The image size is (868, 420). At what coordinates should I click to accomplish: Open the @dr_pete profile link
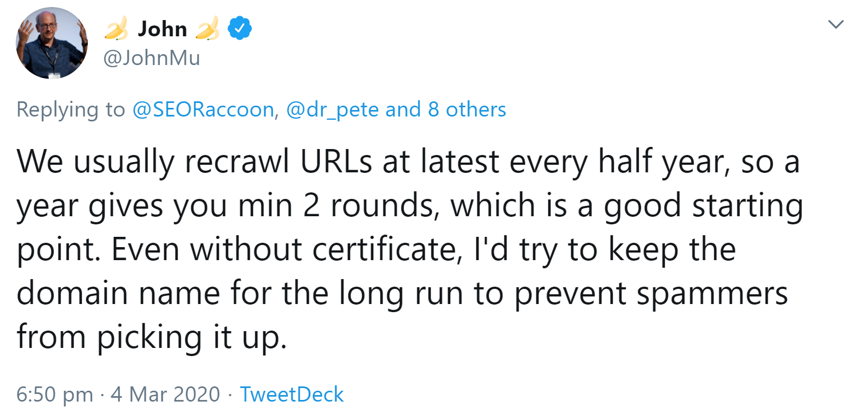333,109
